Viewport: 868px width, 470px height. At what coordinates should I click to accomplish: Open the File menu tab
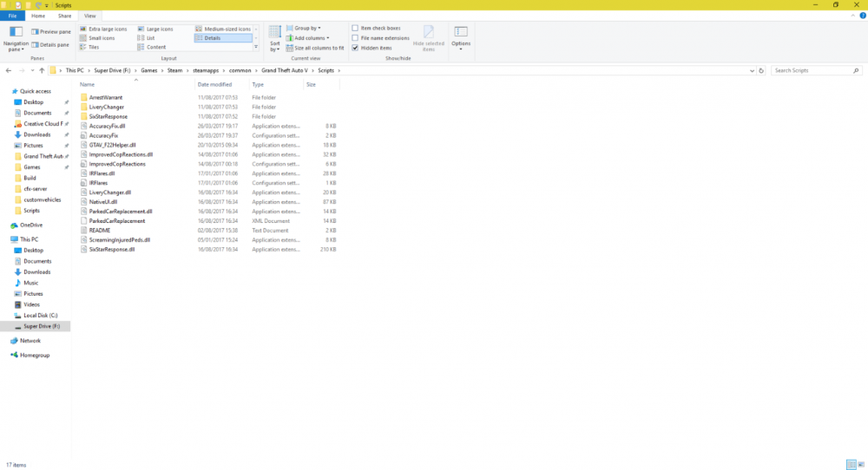(x=12, y=16)
